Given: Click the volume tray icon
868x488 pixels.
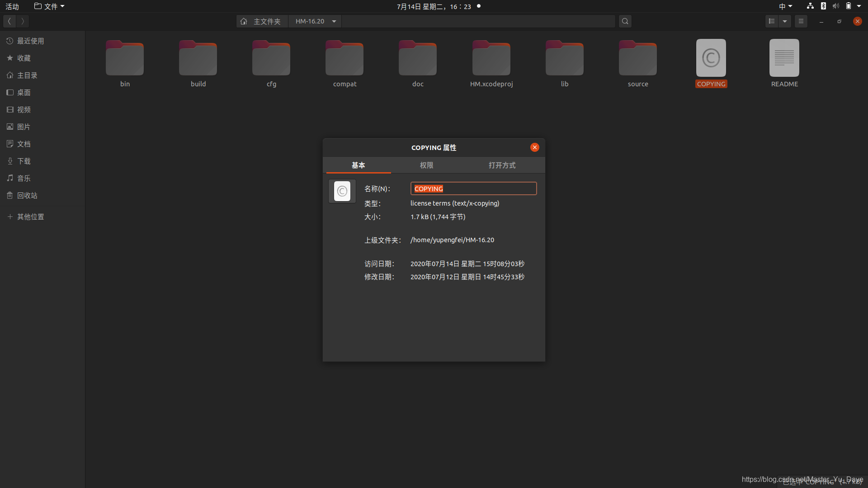Looking at the screenshot, I should tap(836, 6).
